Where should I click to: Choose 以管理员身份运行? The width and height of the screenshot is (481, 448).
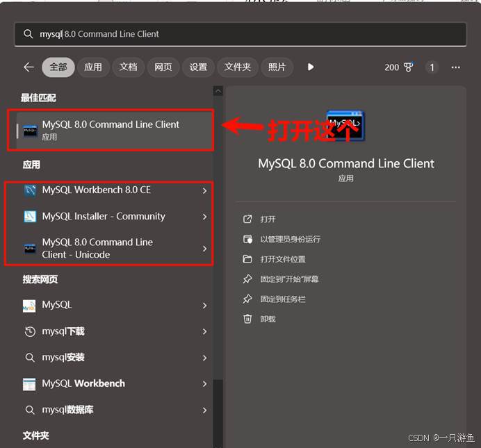290,239
